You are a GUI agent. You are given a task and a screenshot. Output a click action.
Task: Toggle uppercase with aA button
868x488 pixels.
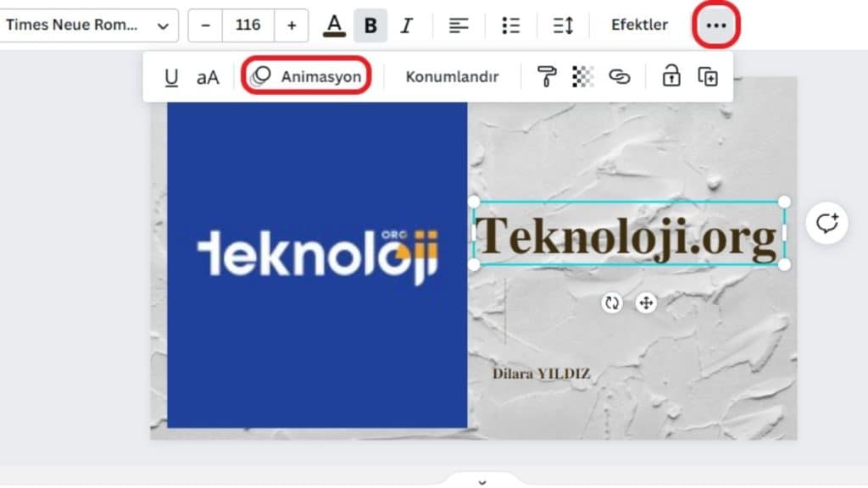[x=208, y=77]
